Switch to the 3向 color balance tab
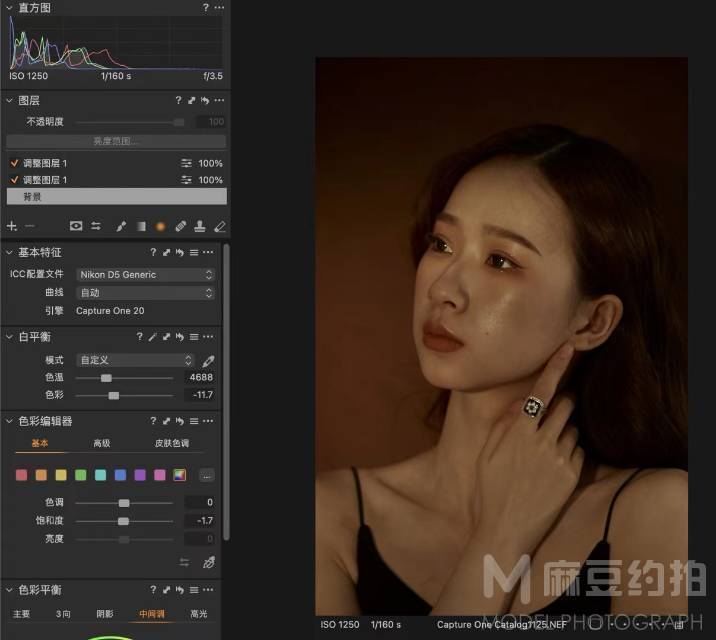The image size is (716, 640). [x=63, y=614]
